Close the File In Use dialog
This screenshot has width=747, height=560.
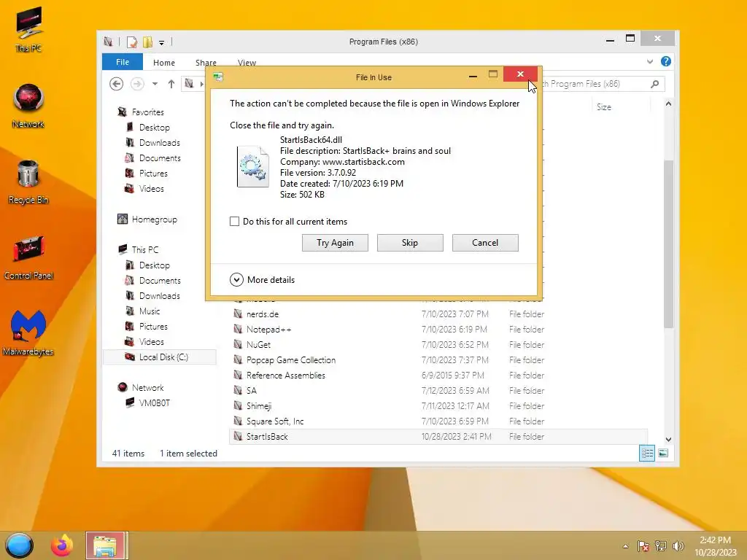[x=520, y=74]
